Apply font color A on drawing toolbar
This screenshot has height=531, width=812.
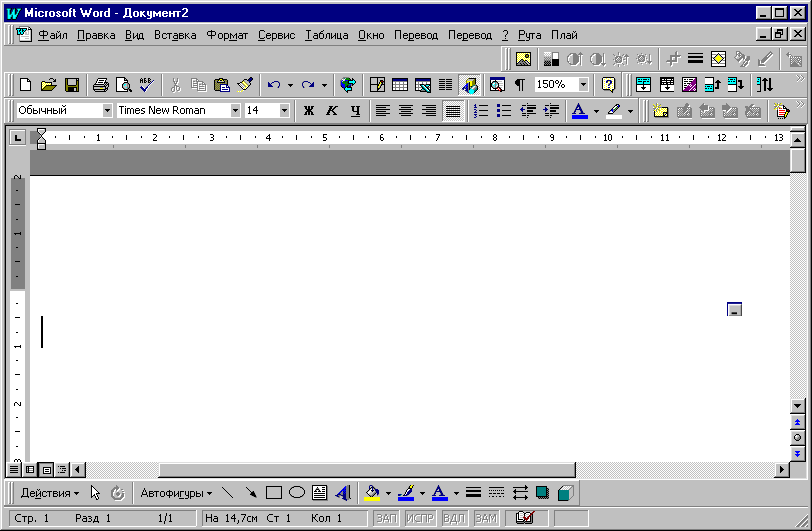[x=440, y=493]
